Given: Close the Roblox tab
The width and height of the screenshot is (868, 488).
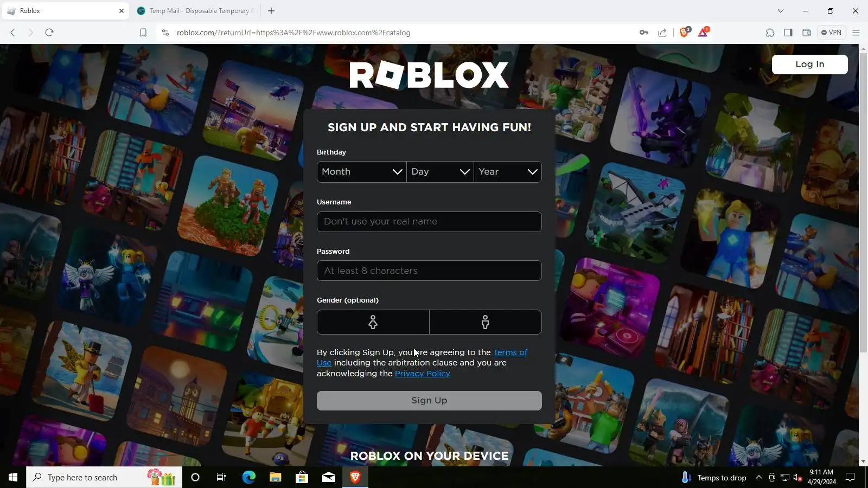Looking at the screenshot, I should [122, 11].
